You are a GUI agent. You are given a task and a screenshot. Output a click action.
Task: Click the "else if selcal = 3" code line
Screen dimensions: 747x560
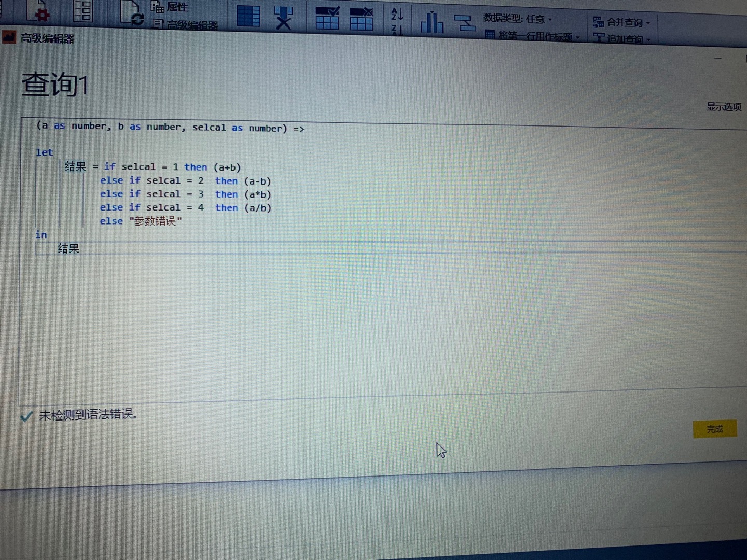185,194
